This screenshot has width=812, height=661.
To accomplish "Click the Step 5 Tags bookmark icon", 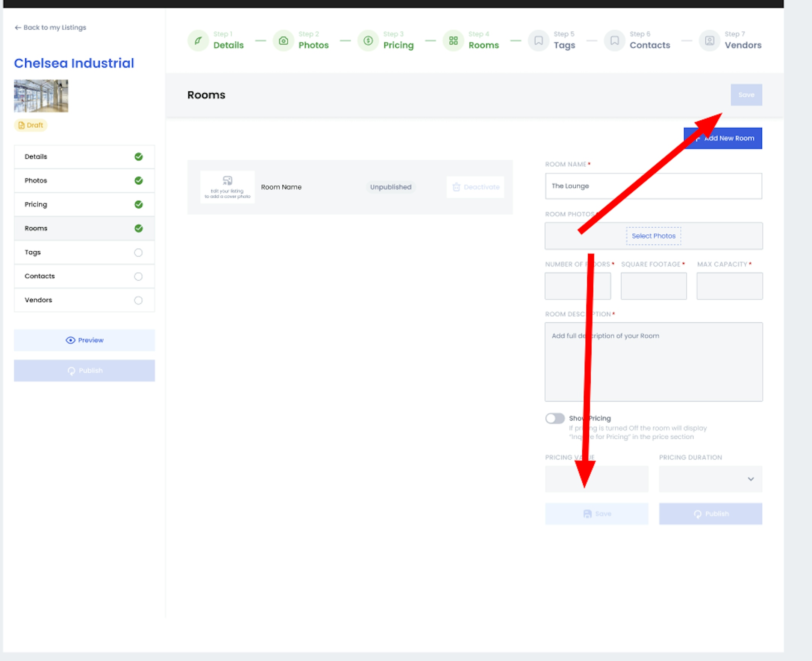I will pos(538,41).
